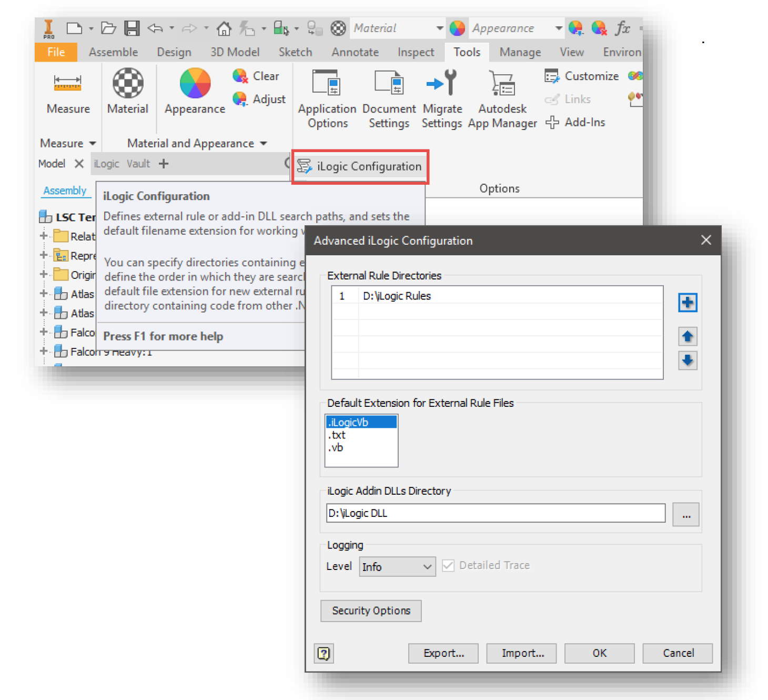
Task: Click the Open folder icon in quick access toolbar
Action: 108,28
